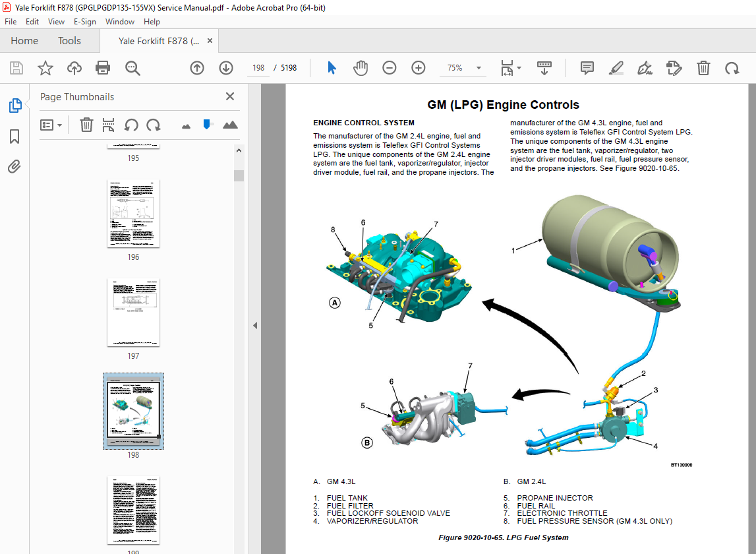Select page 197 thumbnail
The image size is (756, 554).
coord(133,313)
